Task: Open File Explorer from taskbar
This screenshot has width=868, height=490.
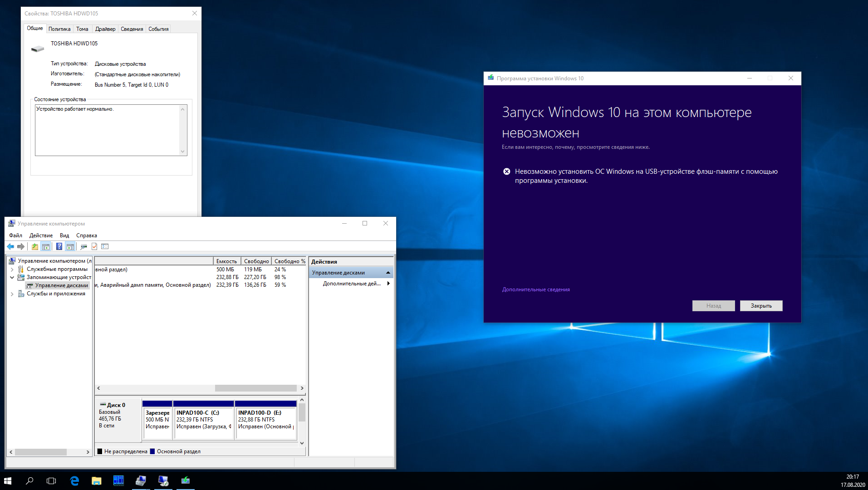Action: coord(96,481)
